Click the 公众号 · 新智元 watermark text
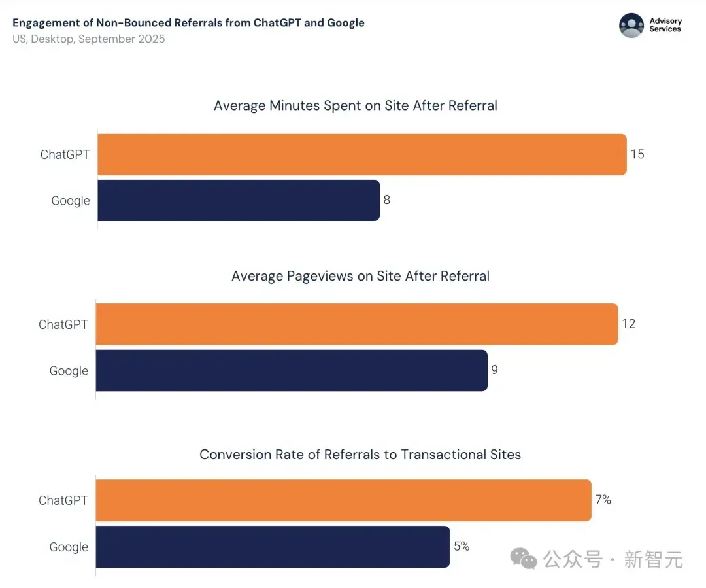This screenshot has height=588, width=706. (x=613, y=559)
